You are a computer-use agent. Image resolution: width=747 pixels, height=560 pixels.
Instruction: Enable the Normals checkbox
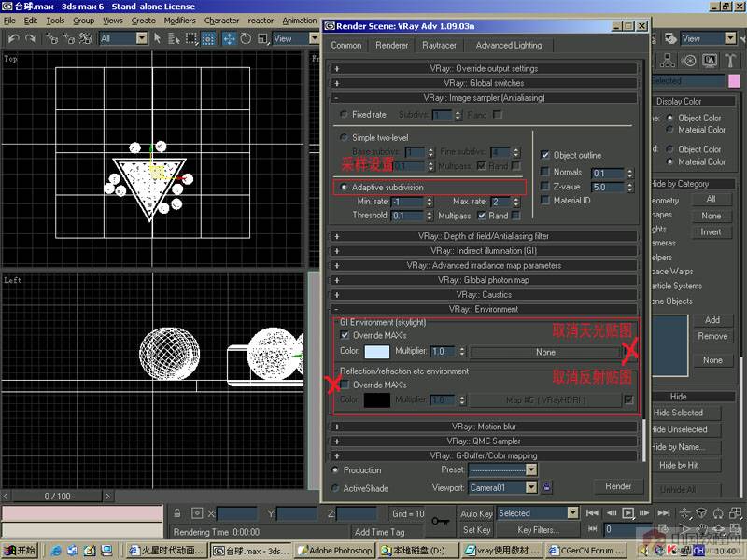[x=545, y=172]
